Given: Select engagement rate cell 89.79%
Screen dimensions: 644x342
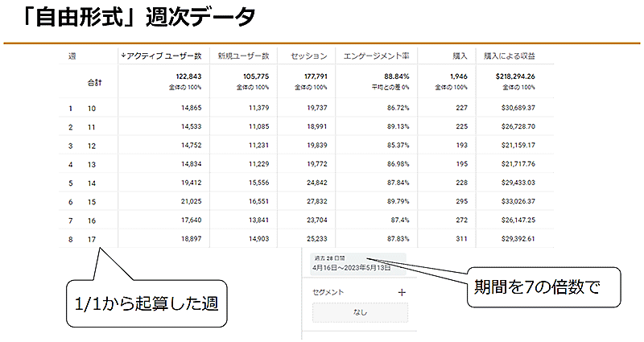Looking at the screenshot, I should pos(394,201).
